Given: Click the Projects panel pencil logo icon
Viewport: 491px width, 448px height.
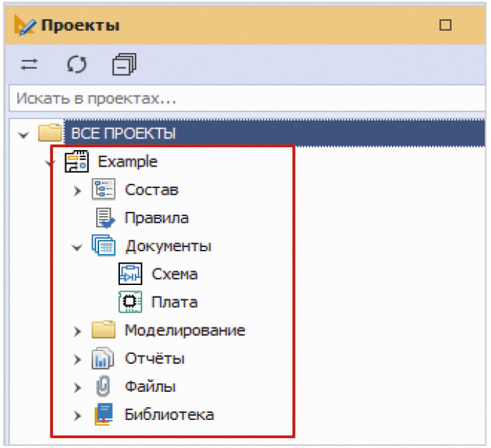Looking at the screenshot, I should [x=24, y=25].
